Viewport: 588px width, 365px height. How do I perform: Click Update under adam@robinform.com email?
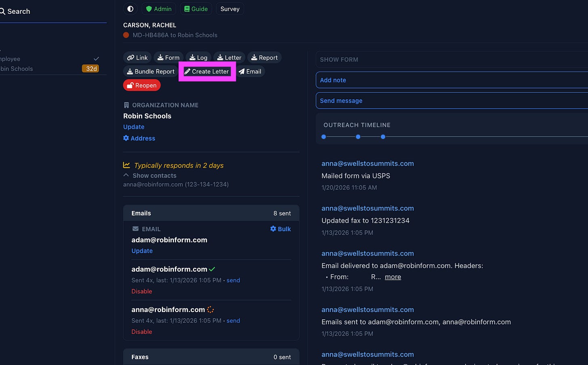point(142,251)
